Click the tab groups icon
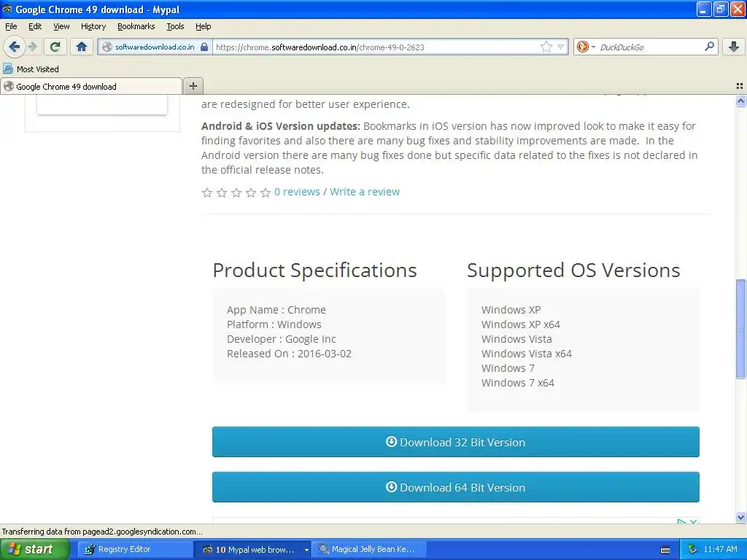The height and width of the screenshot is (560, 747). click(x=740, y=86)
